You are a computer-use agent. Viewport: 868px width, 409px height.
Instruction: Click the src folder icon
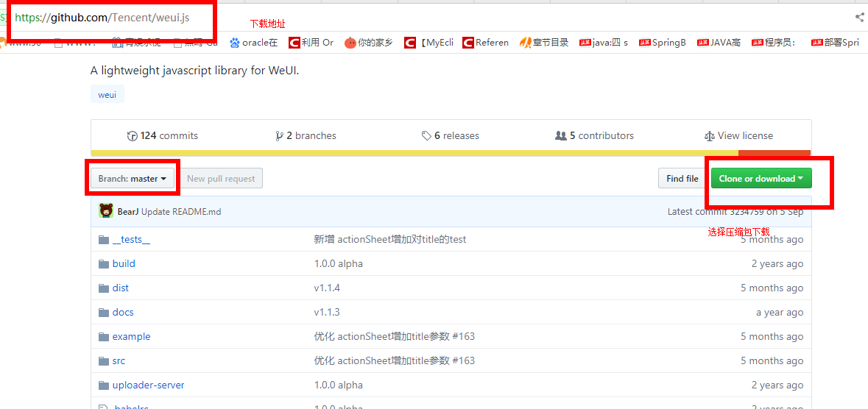pos(104,361)
